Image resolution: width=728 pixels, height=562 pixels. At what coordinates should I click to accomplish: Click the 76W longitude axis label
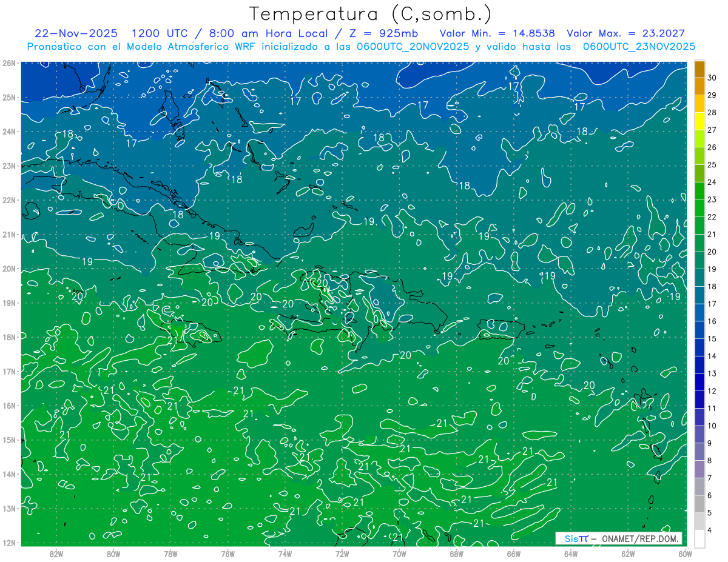click(x=227, y=554)
